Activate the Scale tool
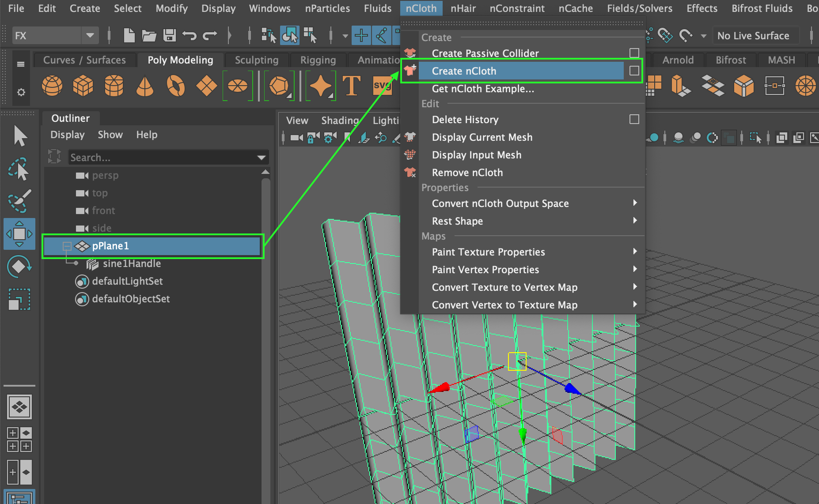Viewport: 819px width, 504px height. pos(19,299)
